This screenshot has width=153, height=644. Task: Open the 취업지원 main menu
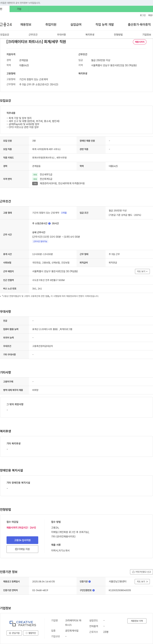pos(51,25)
